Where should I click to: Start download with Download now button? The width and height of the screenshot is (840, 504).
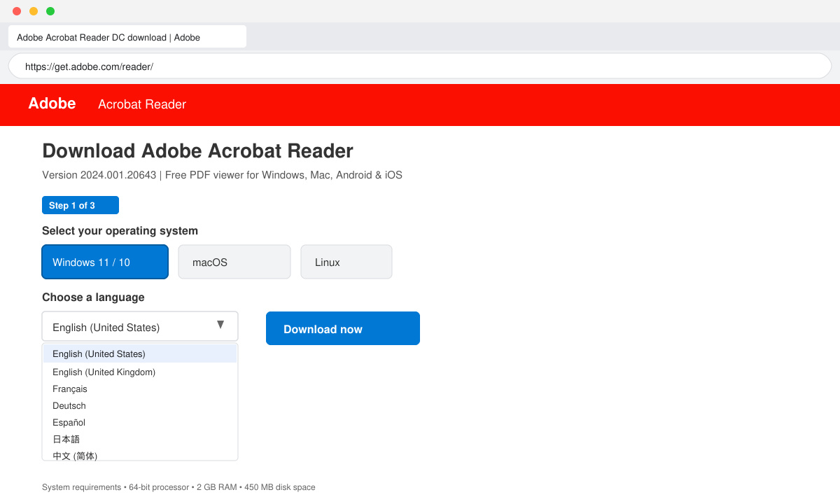coord(343,328)
